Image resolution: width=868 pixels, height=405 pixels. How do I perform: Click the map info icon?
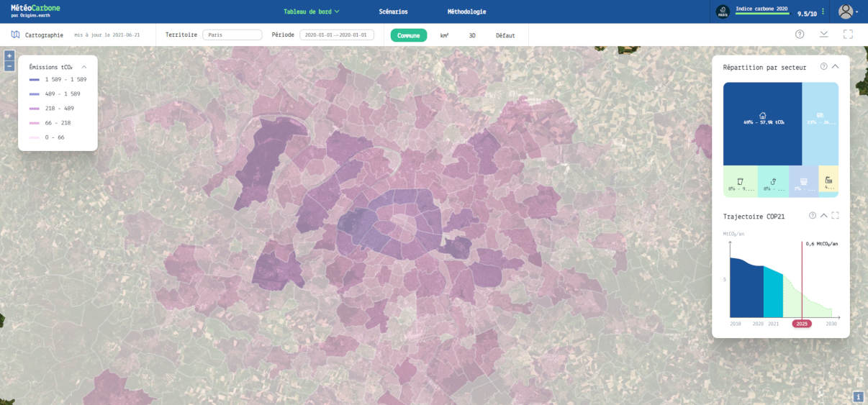tap(859, 396)
